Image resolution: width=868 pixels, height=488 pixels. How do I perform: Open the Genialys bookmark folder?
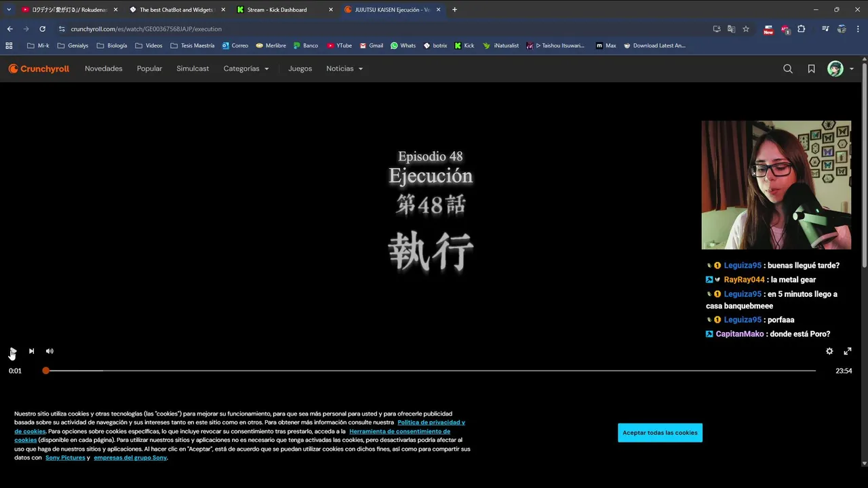(73, 45)
